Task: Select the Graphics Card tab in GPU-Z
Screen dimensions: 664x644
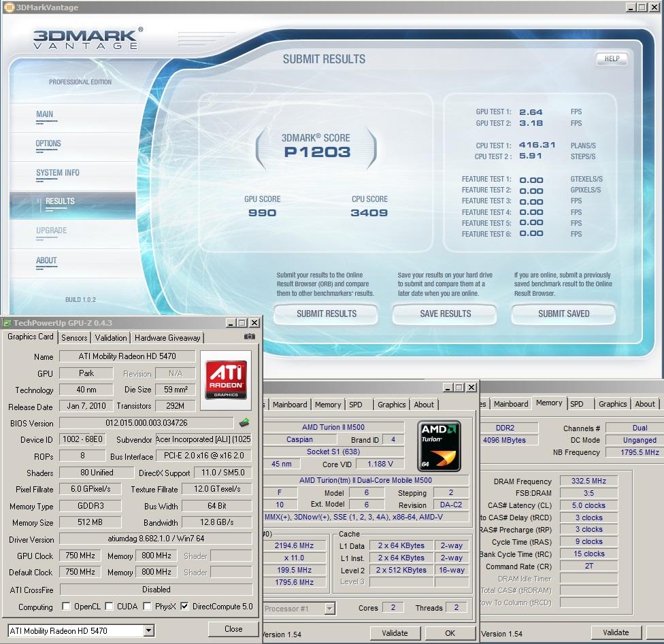Action: [x=31, y=337]
